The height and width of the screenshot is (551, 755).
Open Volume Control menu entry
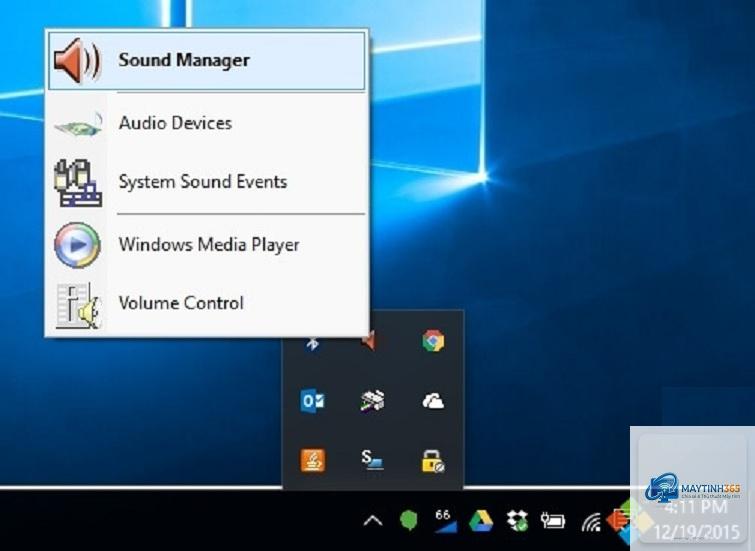tap(207, 303)
